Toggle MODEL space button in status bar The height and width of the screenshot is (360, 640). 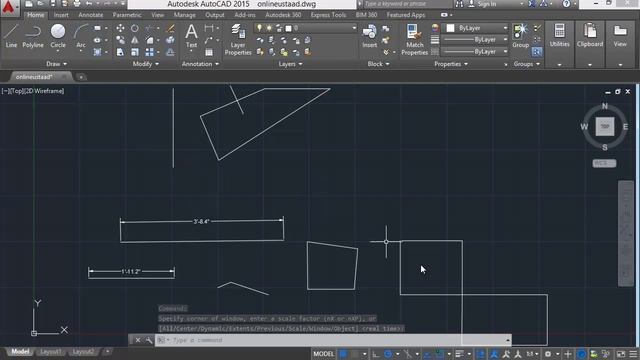coord(323,354)
